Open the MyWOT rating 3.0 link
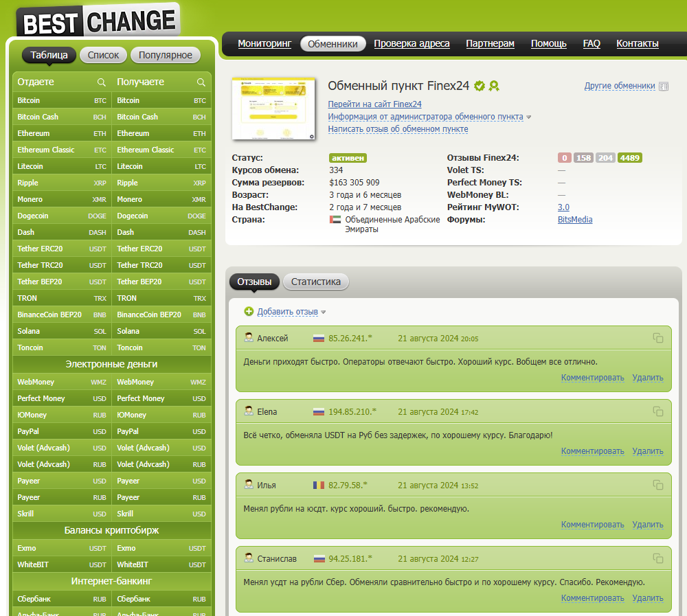The width and height of the screenshot is (687, 616). pyautogui.click(x=563, y=207)
